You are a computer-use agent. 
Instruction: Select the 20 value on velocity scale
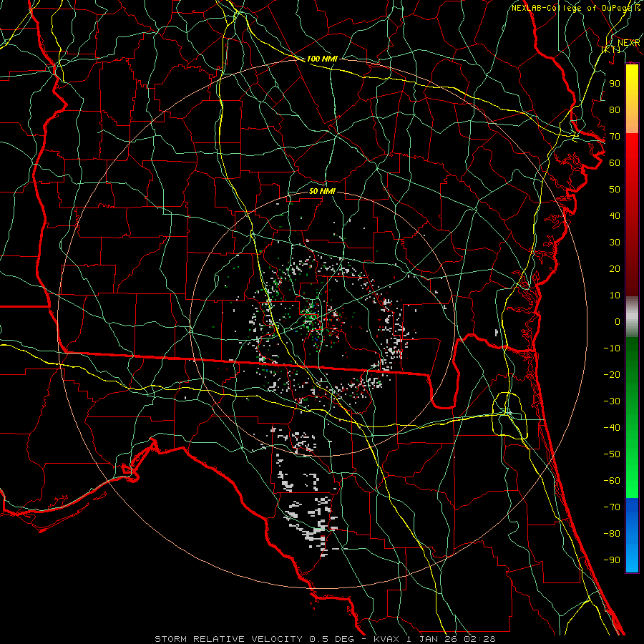pos(615,268)
